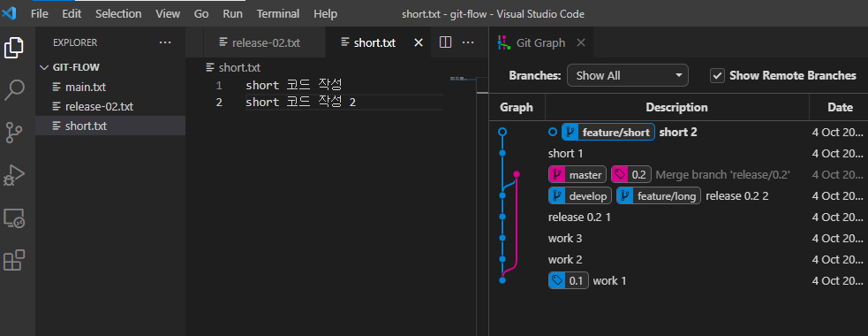Split the editor right
The width and height of the screenshot is (868, 336).
click(x=445, y=42)
